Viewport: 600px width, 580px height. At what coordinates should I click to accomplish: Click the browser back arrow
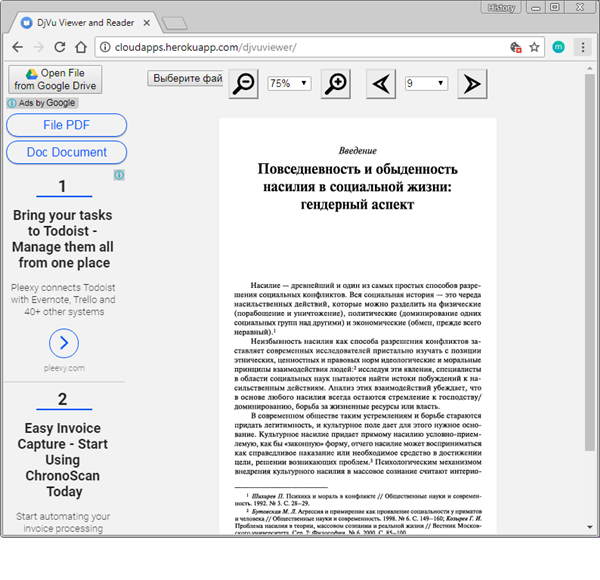pyautogui.click(x=18, y=47)
